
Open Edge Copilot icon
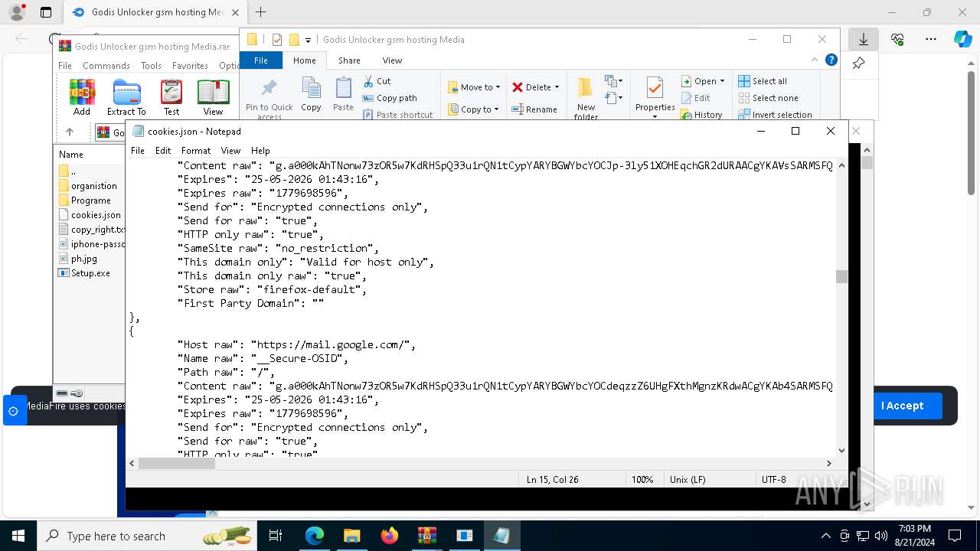click(x=962, y=39)
